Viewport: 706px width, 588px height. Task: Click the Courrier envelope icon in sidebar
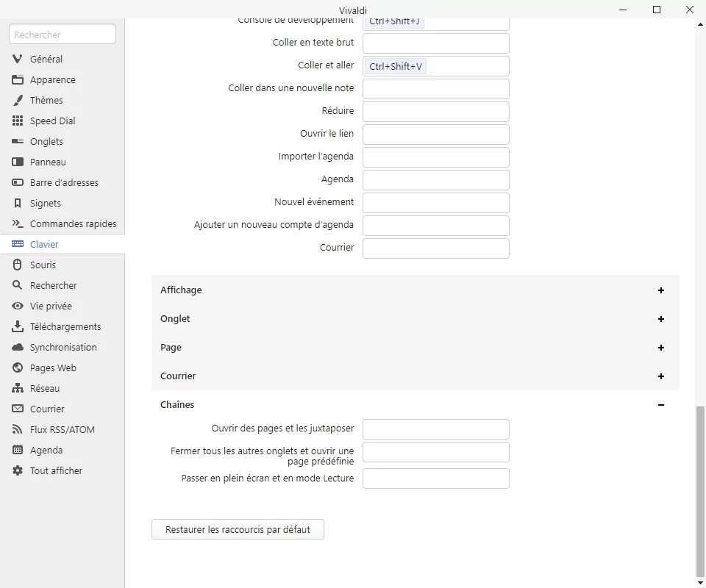(18, 409)
